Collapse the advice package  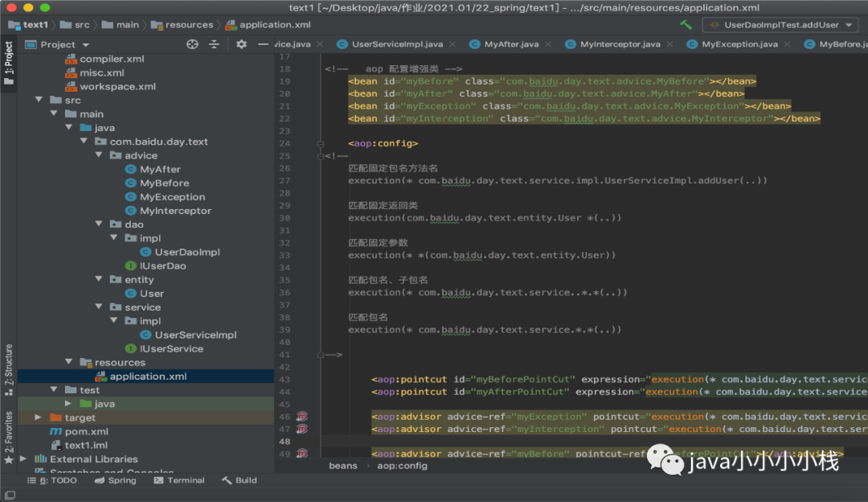pyautogui.click(x=99, y=155)
